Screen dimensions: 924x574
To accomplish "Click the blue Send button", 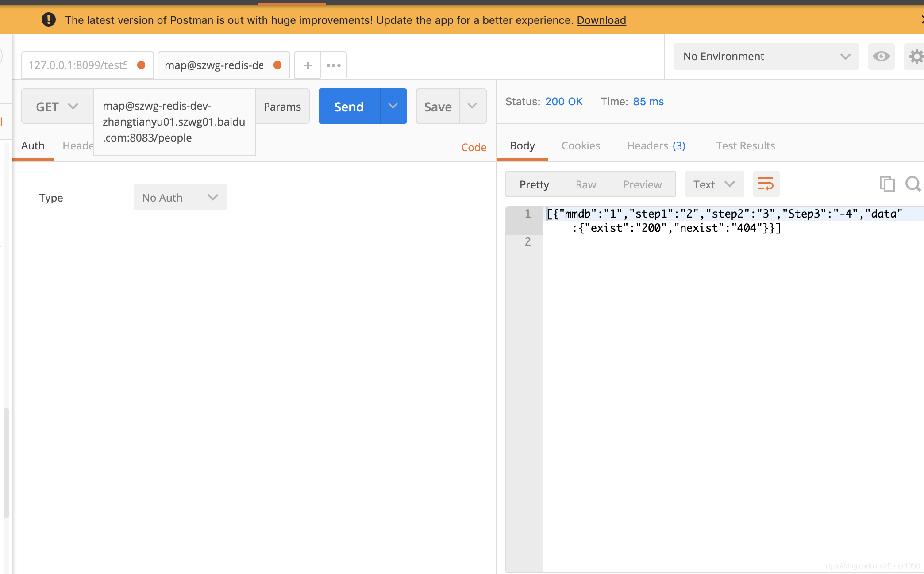I will pyautogui.click(x=349, y=107).
